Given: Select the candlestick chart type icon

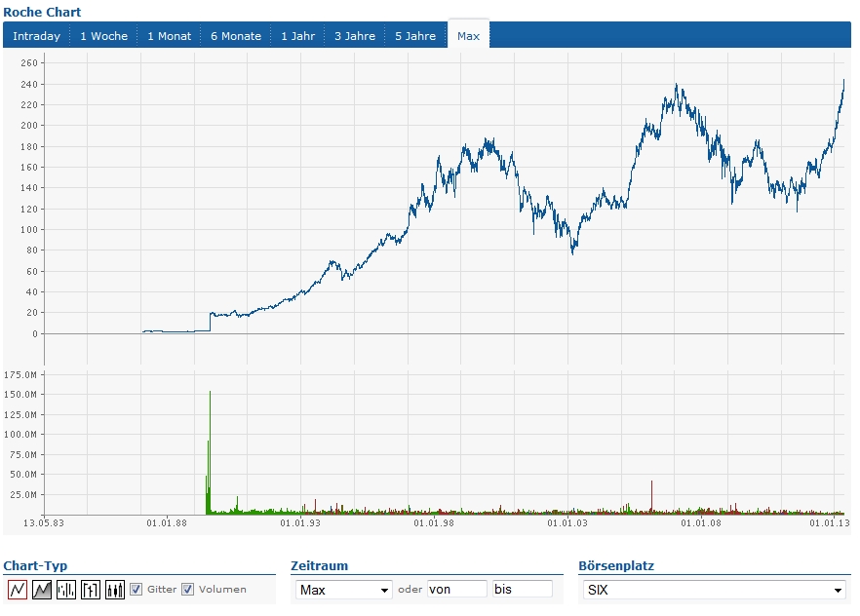Looking at the screenshot, I should coord(115,590).
